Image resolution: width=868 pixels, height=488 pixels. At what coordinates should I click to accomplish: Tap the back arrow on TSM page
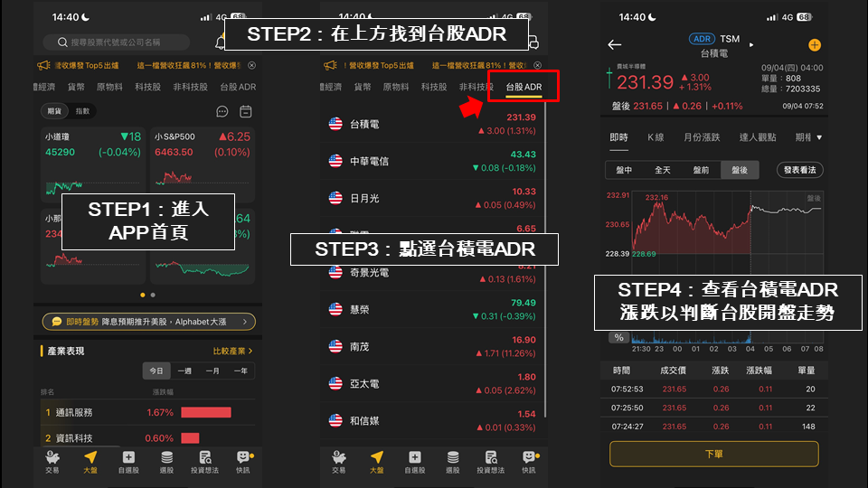click(615, 45)
